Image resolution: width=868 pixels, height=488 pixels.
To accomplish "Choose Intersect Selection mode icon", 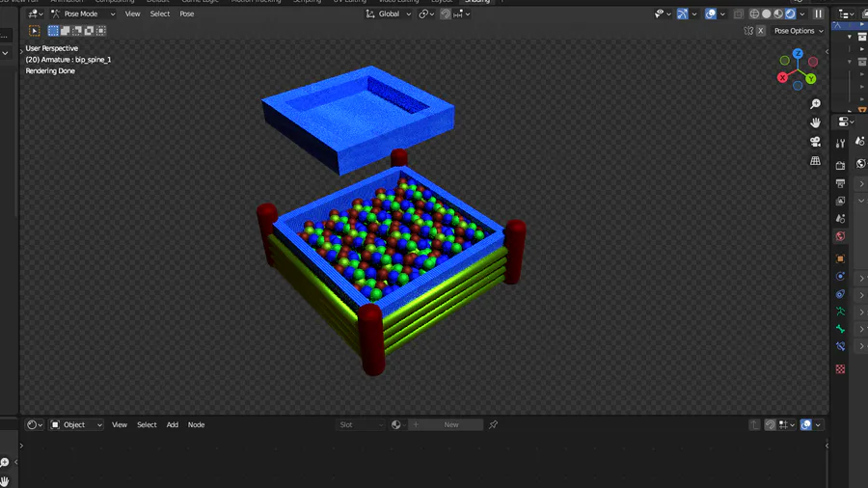I will tap(100, 31).
